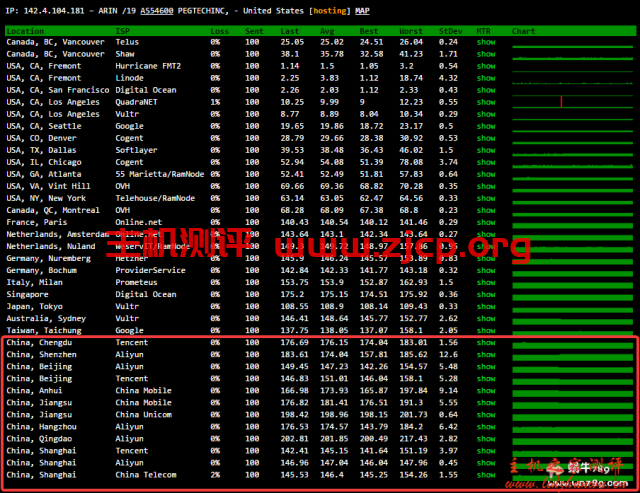Show MTR for the Milan Prometeus row
Screen dimensions: 640x493
486,282
